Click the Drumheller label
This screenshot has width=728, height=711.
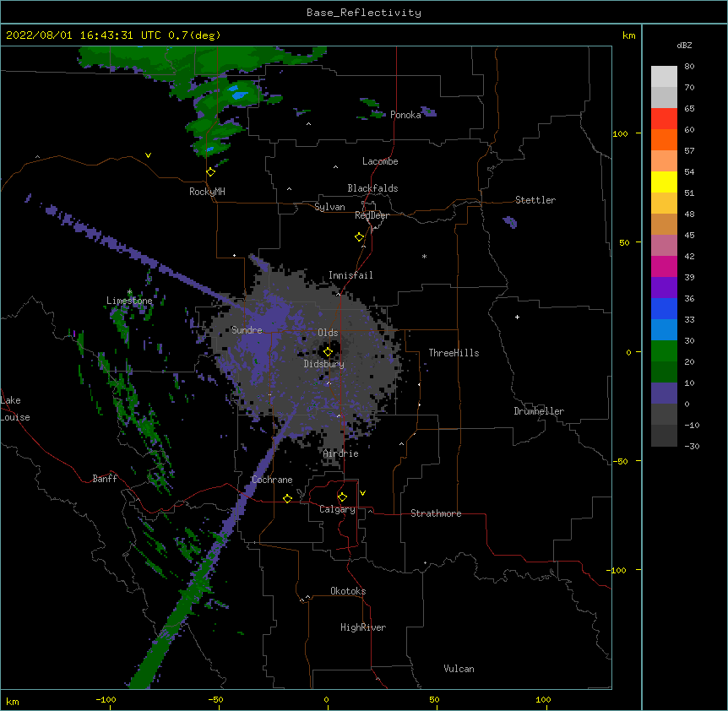point(539,411)
